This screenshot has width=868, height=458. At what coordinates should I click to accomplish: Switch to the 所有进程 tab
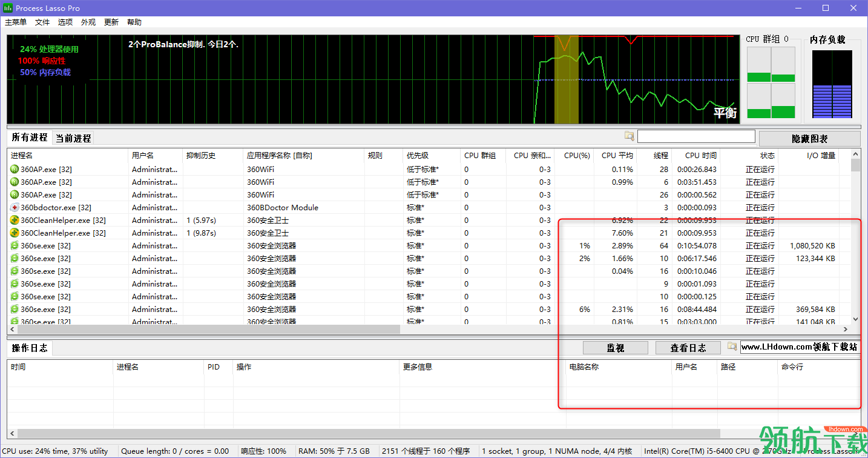point(30,138)
